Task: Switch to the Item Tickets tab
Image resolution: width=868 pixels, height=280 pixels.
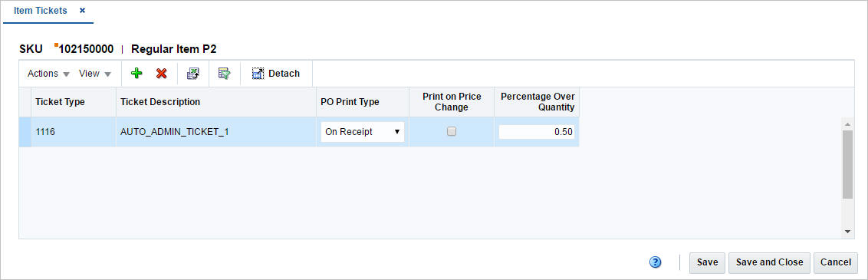Action: coord(41,11)
